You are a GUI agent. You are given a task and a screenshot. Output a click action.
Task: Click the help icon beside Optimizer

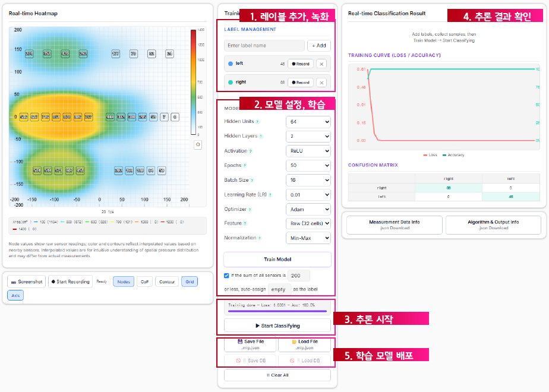[x=250, y=210]
